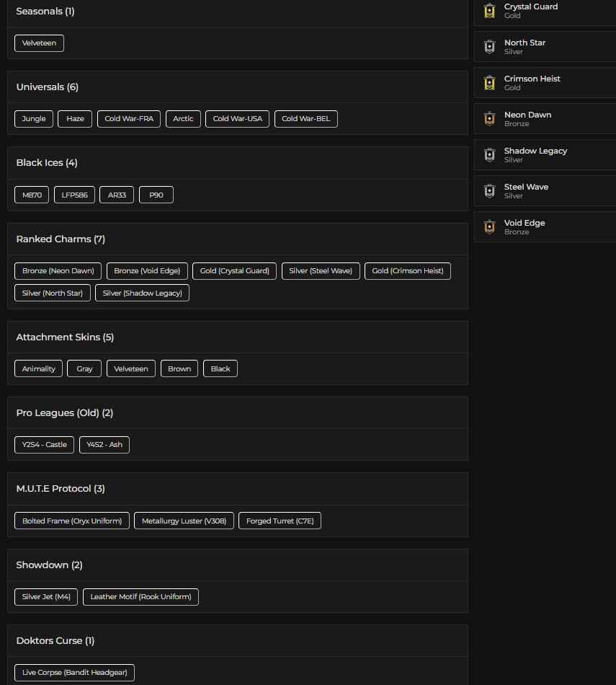Select Forged Turret (C7E) under M.U.T.E Protocol

[x=280, y=520]
